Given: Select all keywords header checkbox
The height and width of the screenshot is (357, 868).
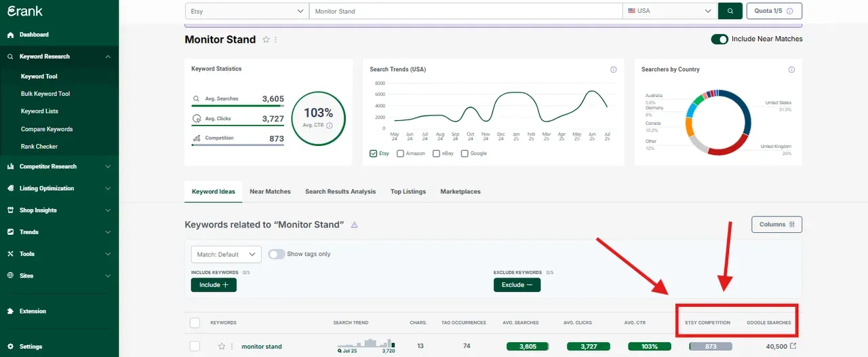Looking at the screenshot, I should click(x=195, y=322).
